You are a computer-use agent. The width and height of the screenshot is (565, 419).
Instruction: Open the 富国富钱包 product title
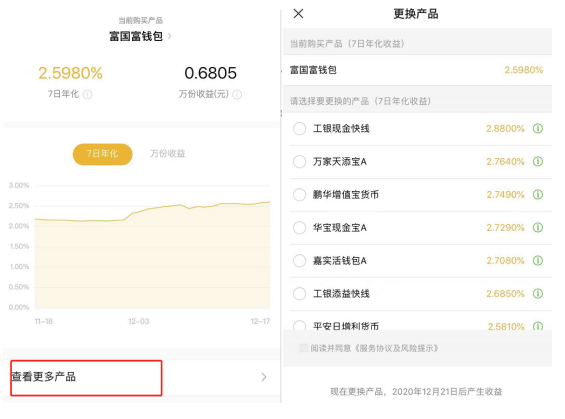pos(136,36)
